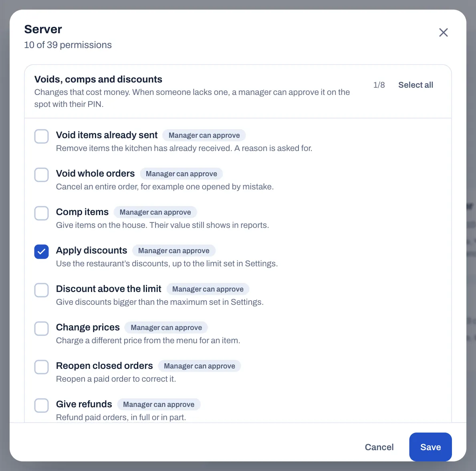
Task: Check the Void items already sent box
Action: point(42,136)
